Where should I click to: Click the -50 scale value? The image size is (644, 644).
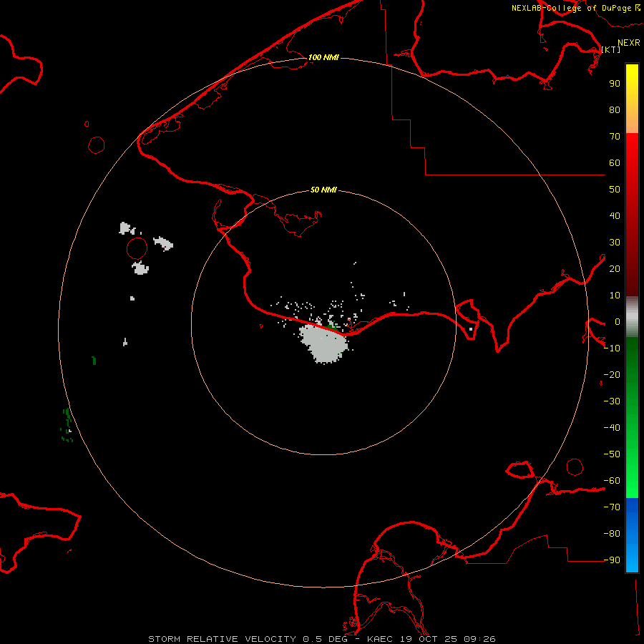pos(612,454)
